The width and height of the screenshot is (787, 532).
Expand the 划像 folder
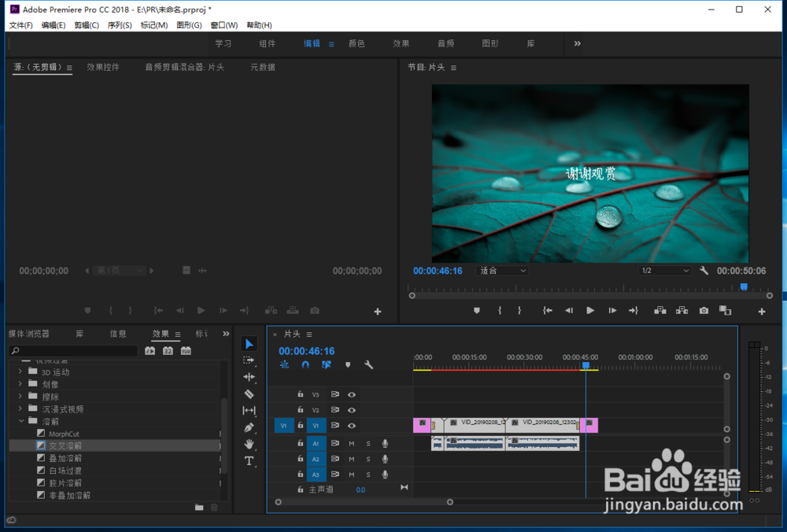pos(20,384)
